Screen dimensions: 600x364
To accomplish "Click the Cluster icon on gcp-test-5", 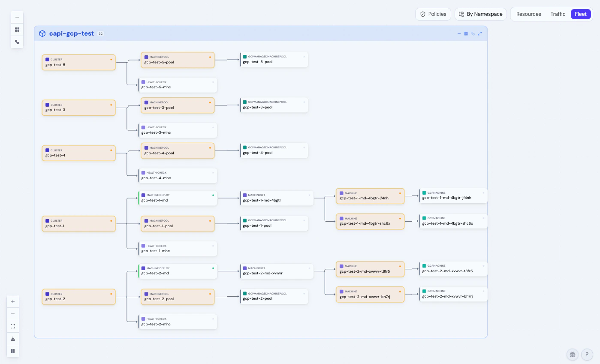I will 47,60.
